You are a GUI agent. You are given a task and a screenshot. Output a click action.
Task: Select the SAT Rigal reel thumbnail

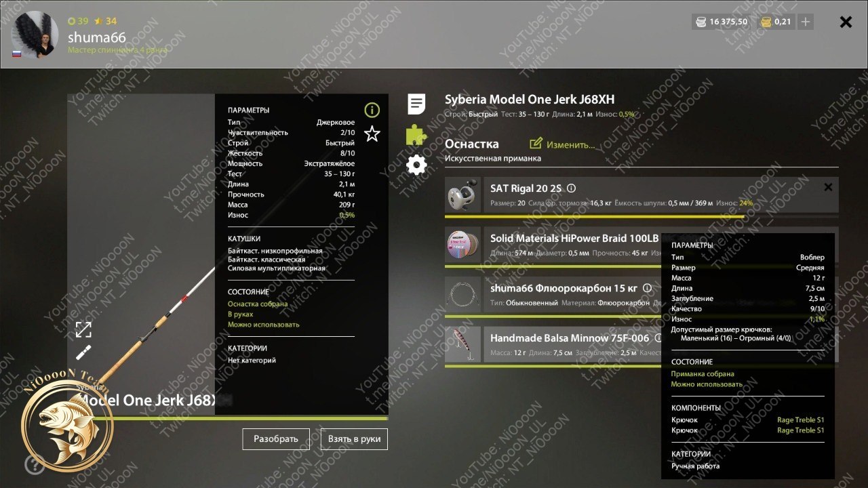click(463, 195)
